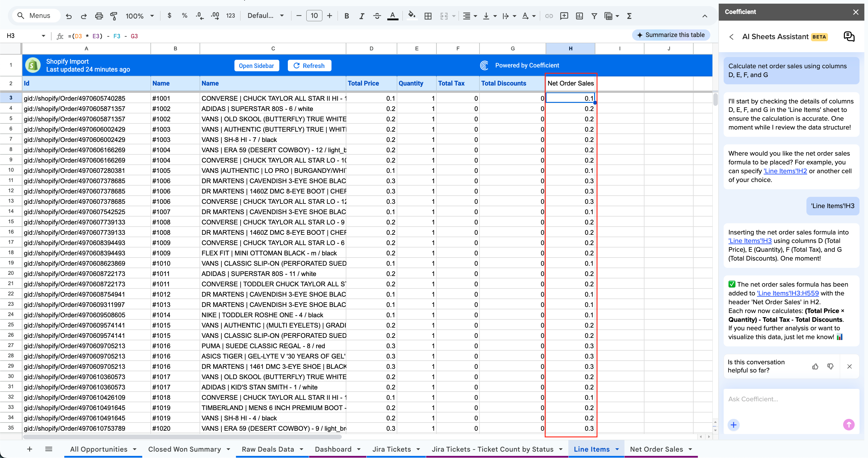Click the Net Order Sales header cell
868x458 pixels.
(570, 83)
